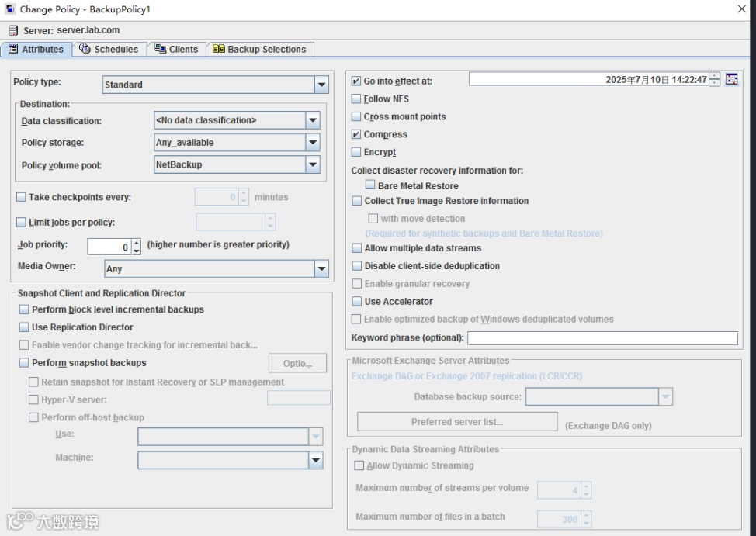Open the Clients tab

pos(176,49)
